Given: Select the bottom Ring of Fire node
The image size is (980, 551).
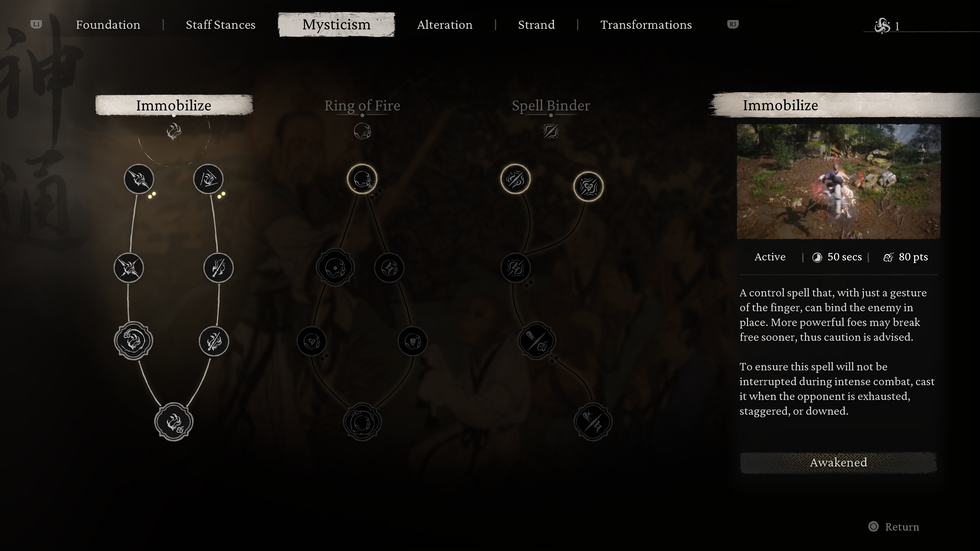Looking at the screenshot, I should [362, 422].
